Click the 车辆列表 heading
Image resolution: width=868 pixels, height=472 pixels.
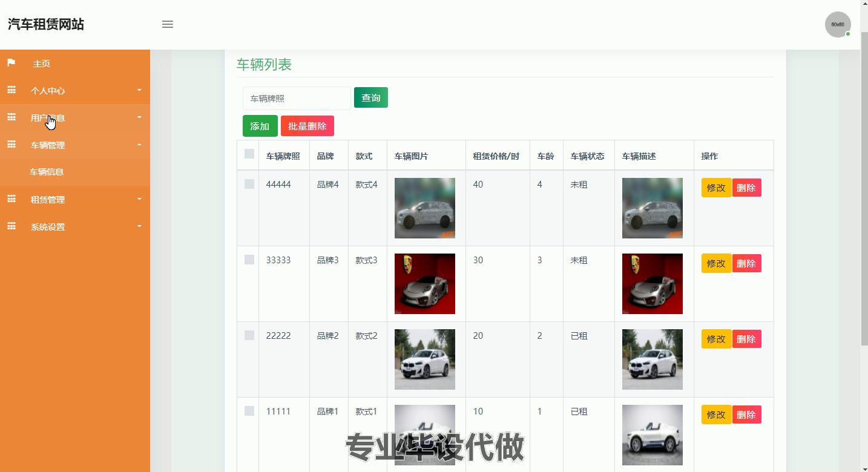pos(264,65)
